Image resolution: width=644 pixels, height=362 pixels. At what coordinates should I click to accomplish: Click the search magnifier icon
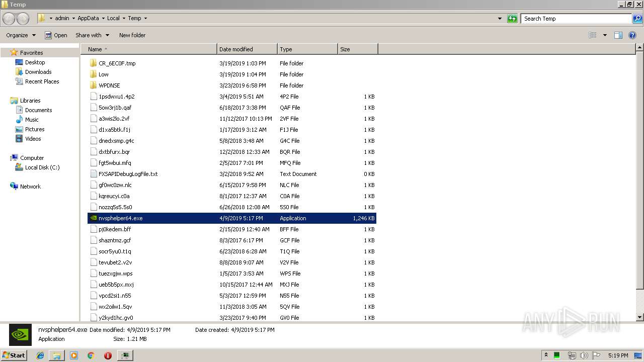point(637,19)
